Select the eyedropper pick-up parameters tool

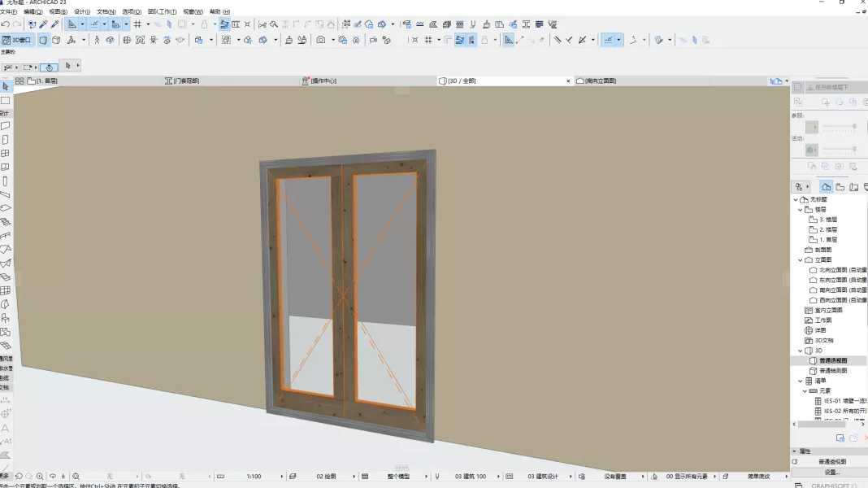pyautogui.click(x=44, y=24)
